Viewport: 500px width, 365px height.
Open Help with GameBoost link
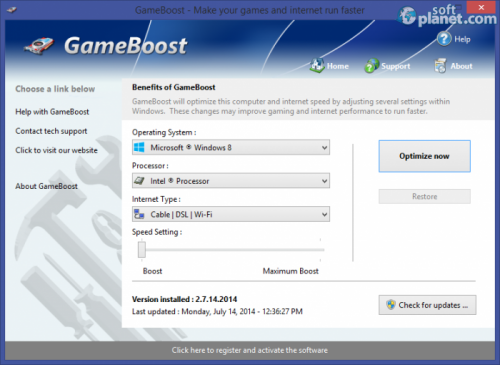[52, 112]
